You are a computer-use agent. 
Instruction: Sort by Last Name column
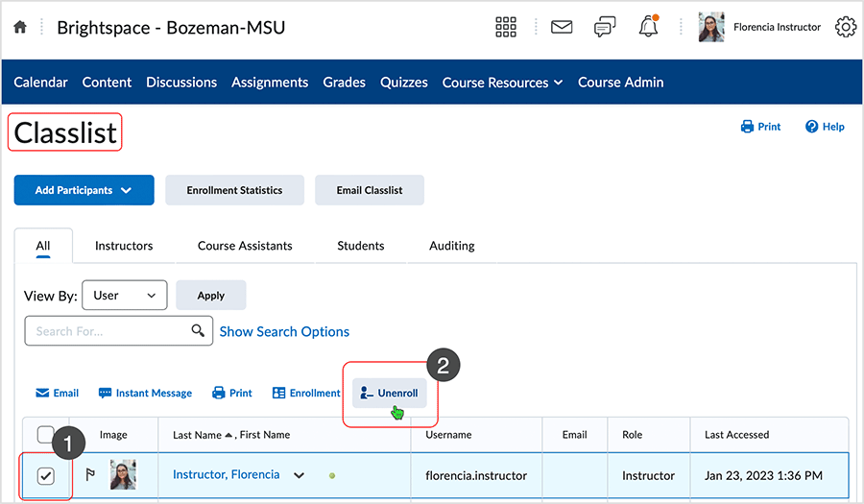pyautogui.click(x=197, y=435)
